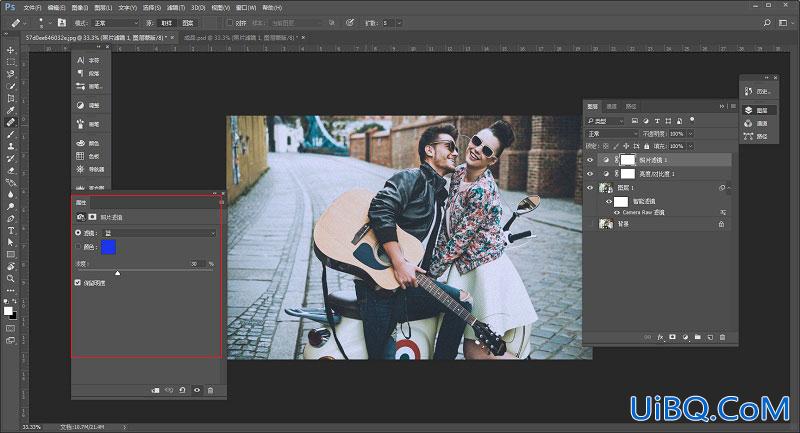800x433 pixels.
Task: Click the delete layer trash icon in Layers panel
Action: click(722, 337)
